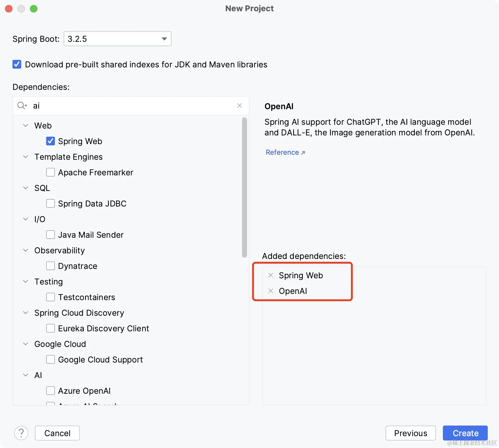Select OpenAI entry in added dependencies list
This screenshot has width=499, height=448.
[293, 291]
